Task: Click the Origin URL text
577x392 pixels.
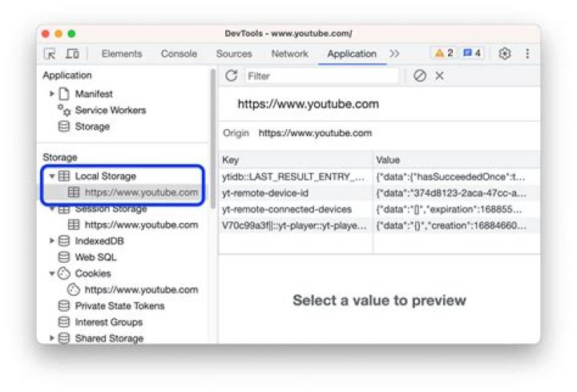Action: tap(315, 133)
